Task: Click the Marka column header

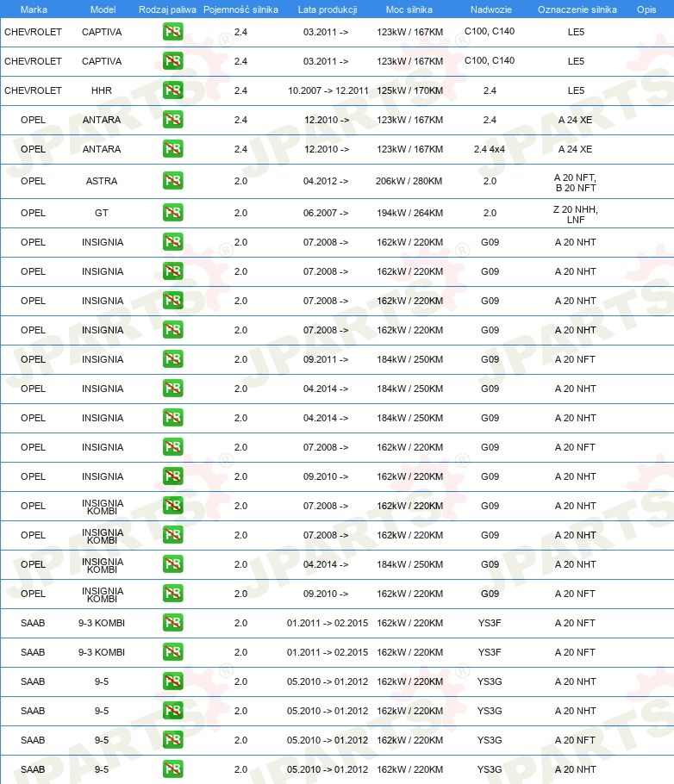Action: click(x=34, y=9)
